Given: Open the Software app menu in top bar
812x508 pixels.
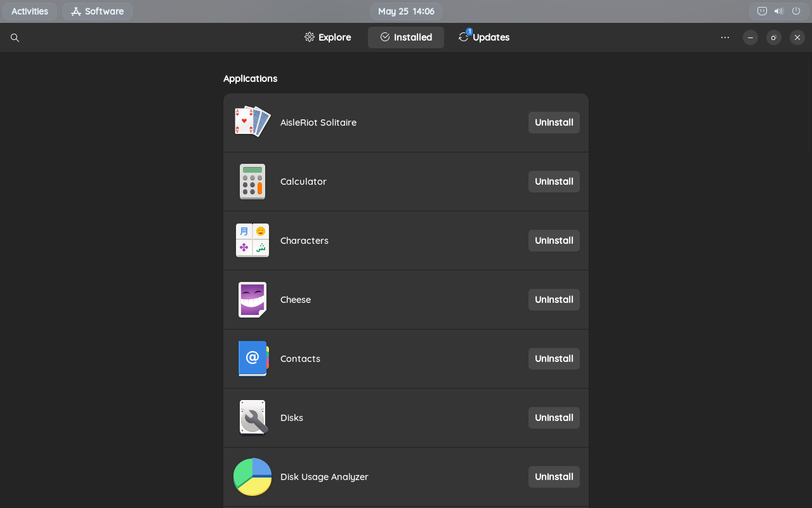Looking at the screenshot, I should click(x=97, y=11).
